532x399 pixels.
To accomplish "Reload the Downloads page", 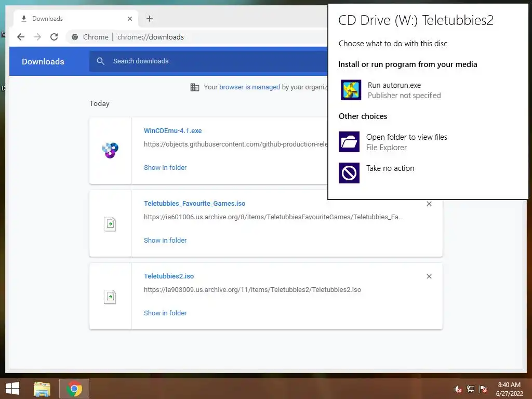I will pos(54,37).
